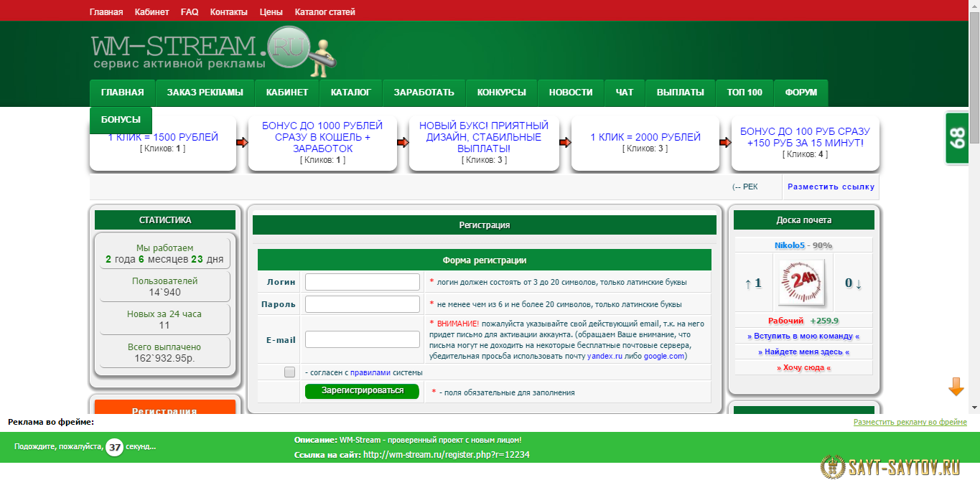
Task: Click the down-vote arrow beside number 0
Action: (x=858, y=283)
